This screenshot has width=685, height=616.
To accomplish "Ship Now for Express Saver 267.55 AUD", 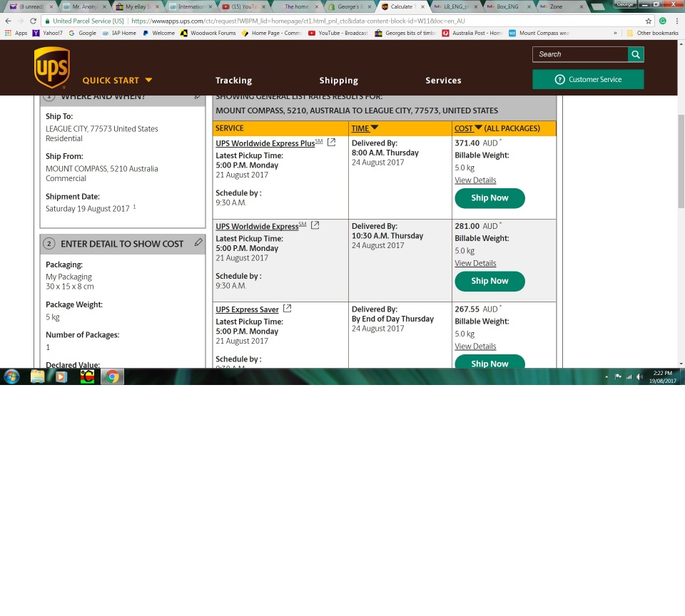I will click(x=489, y=361).
